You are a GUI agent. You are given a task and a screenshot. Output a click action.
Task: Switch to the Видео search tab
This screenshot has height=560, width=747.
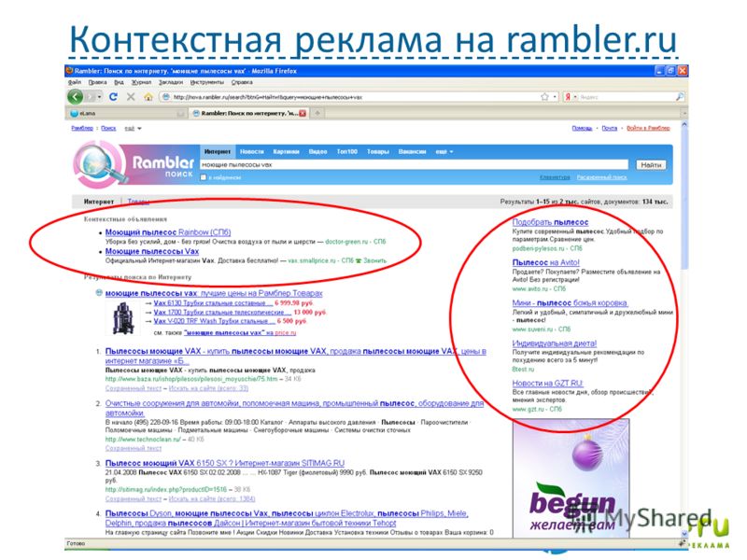[x=317, y=152]
